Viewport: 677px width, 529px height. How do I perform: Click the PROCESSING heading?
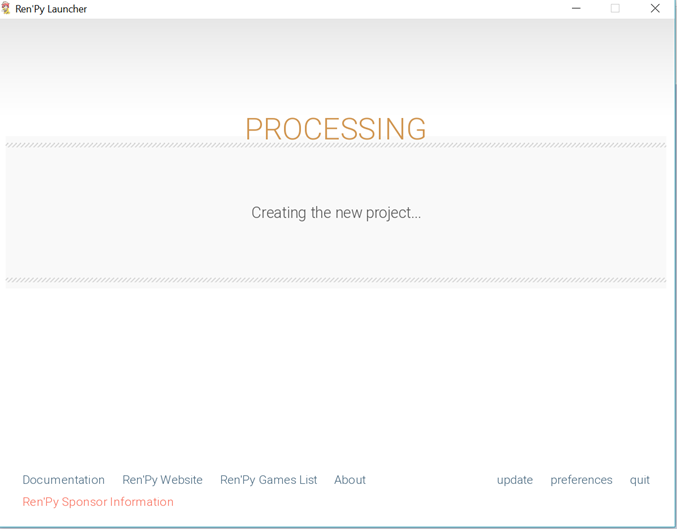(x=335, y=129)
